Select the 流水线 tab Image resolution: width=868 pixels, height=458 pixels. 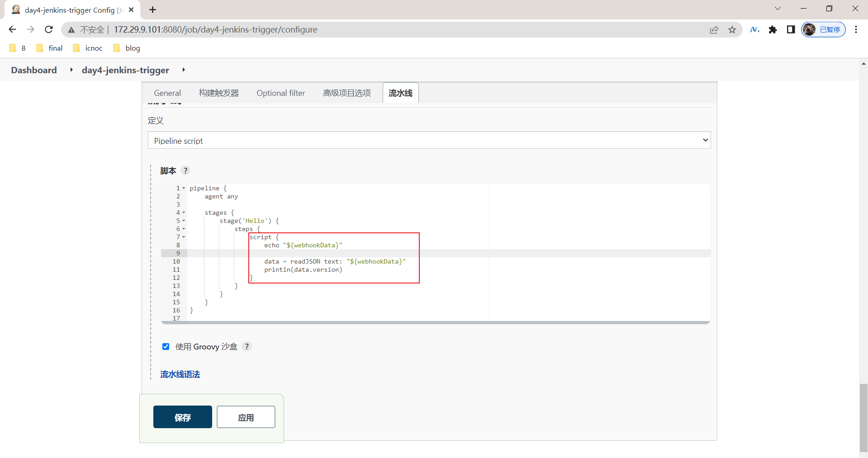(401, 93)
